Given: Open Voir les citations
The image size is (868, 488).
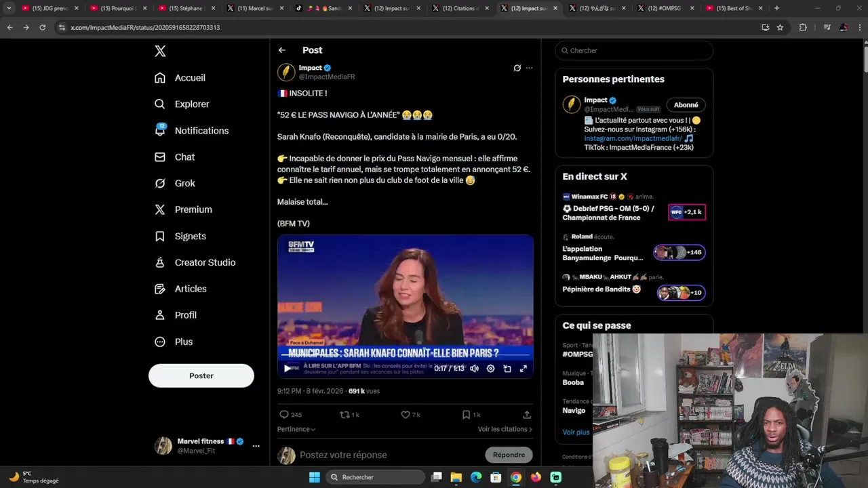Looking at the screenshot, I should pyautogui.click(x=505, y=429).
